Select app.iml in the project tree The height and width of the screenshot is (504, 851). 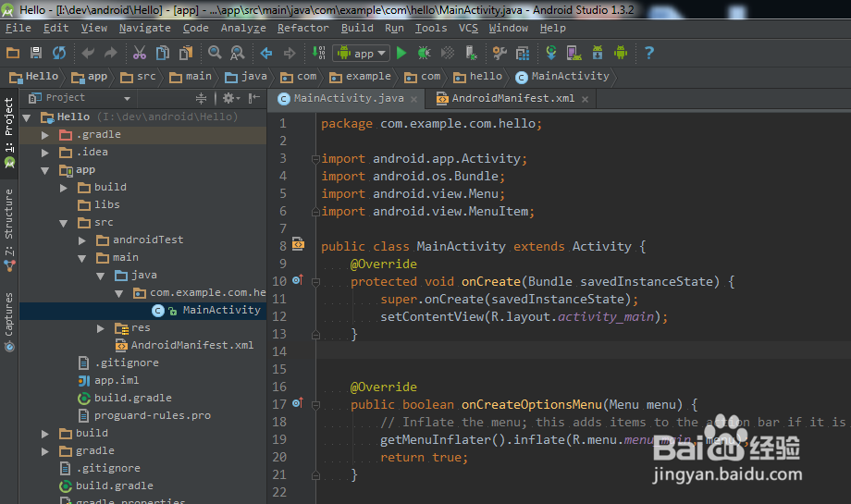click(x=108, y=380)
